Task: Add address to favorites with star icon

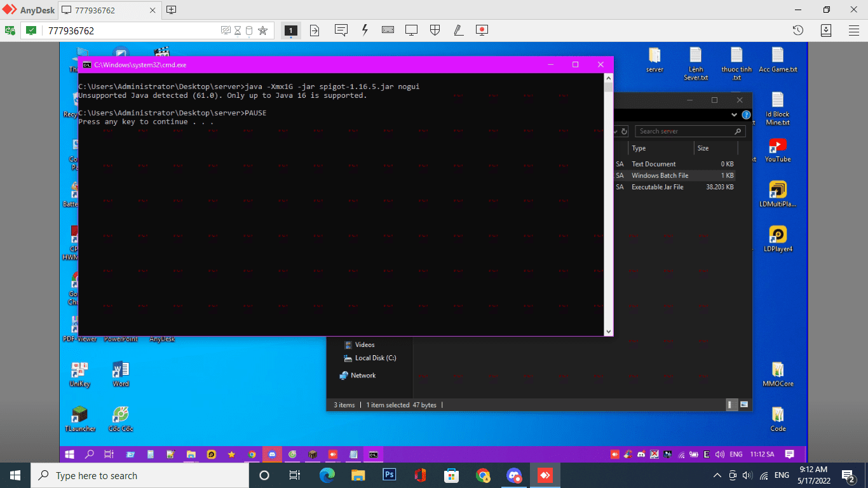Action: [x=262, y=30]
